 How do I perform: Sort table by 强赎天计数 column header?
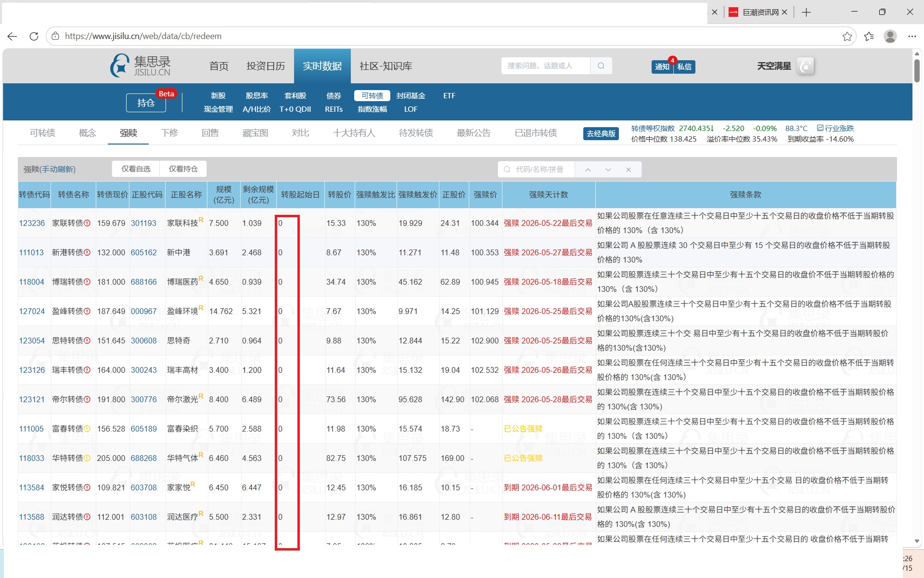[x=549, y=195]
